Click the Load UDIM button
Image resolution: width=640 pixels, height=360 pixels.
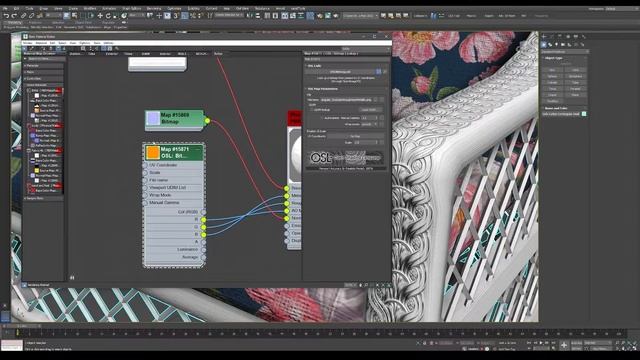coord(371,110)
